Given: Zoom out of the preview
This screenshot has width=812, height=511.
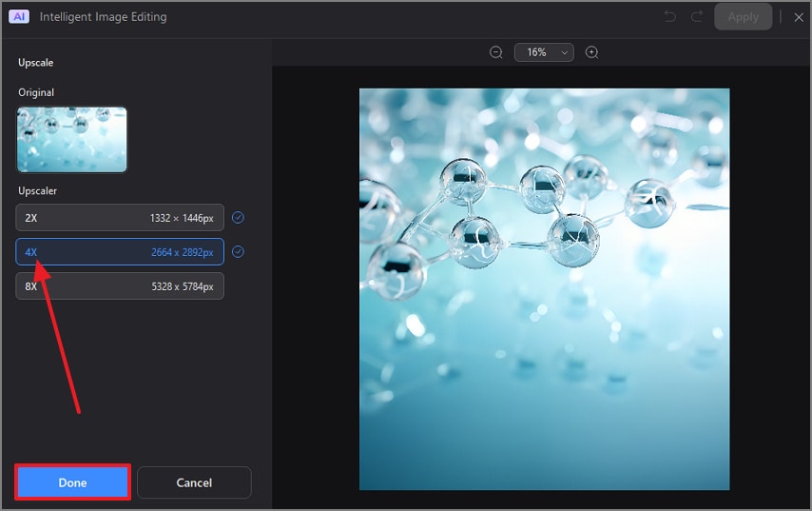Looking at the screenshot, I should [496, 52].
